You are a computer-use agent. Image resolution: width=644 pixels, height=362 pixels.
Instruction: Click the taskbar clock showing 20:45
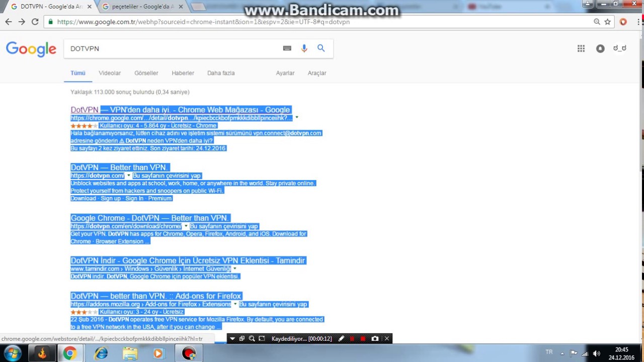point(621,353)
